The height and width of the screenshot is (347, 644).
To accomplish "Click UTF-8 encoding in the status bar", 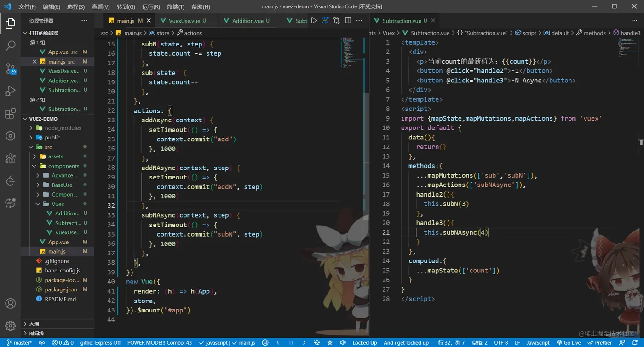I will 501,342.
